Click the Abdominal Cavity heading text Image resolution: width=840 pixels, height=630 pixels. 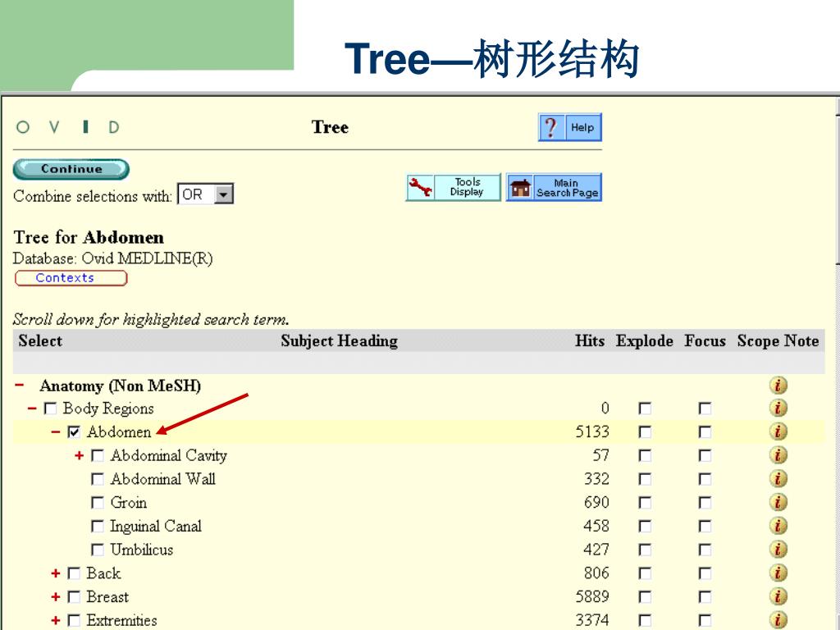169,455
